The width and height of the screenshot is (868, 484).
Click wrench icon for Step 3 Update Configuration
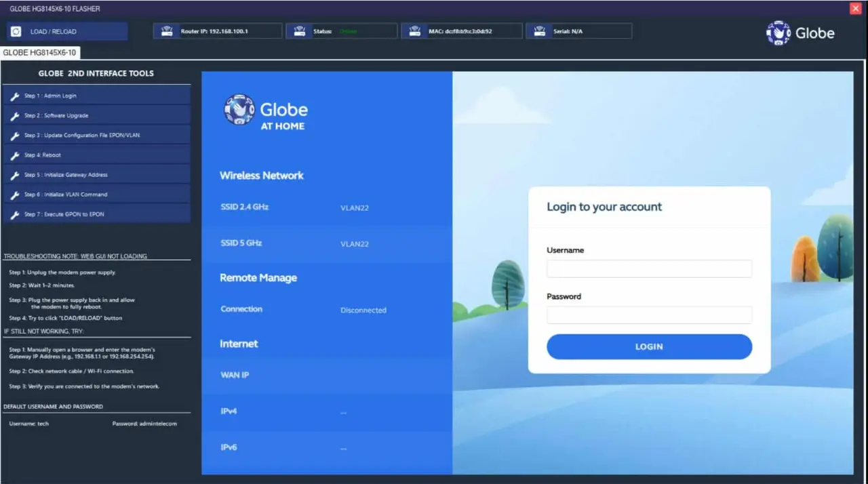tap(15, 136)
